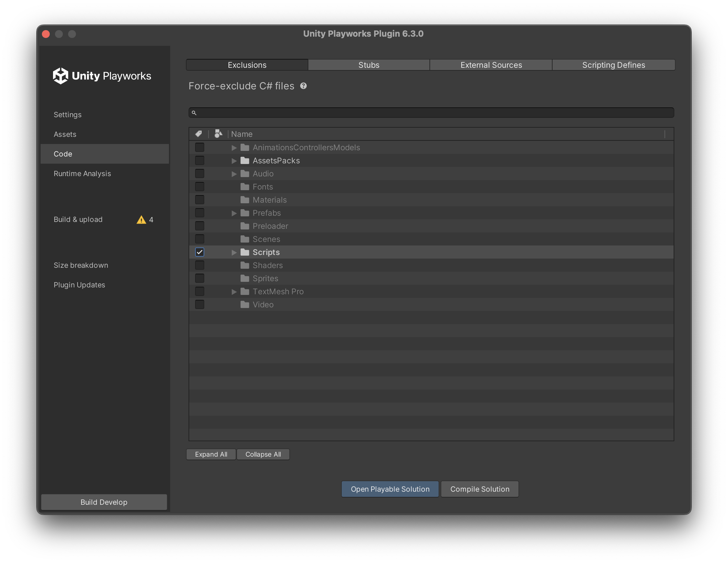Screen dimensions: 728x563
Task: Expand the Audio folder arrow
Action: pos(234,174)
